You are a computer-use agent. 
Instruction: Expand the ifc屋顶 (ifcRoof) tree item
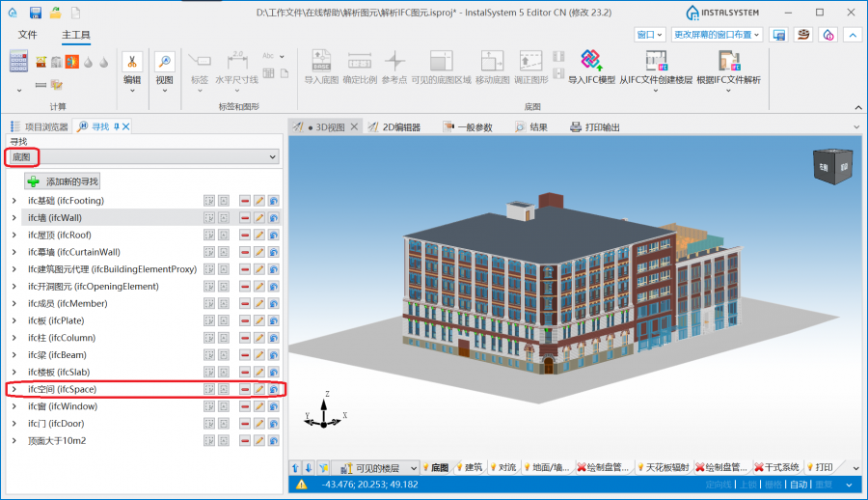coord(14,235)
